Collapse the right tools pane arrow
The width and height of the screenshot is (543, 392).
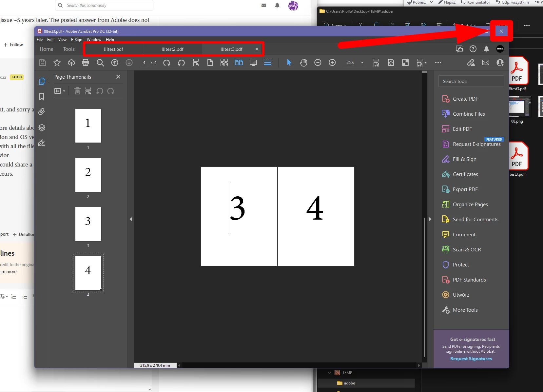[430, 219]
